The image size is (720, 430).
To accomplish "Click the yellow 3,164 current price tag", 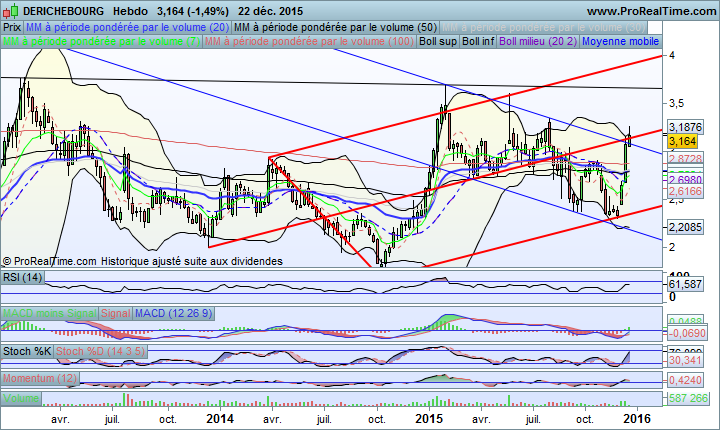I will (683, 141).
